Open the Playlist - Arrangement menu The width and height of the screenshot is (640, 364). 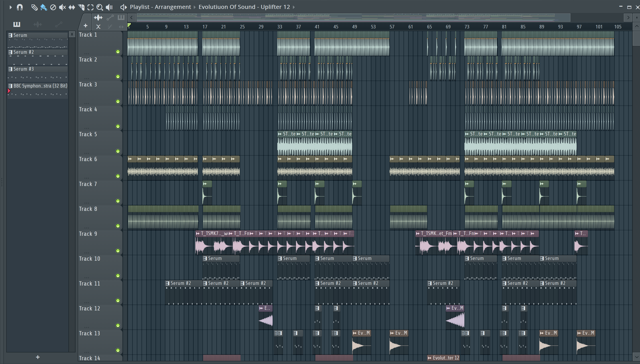pos(160,7)
